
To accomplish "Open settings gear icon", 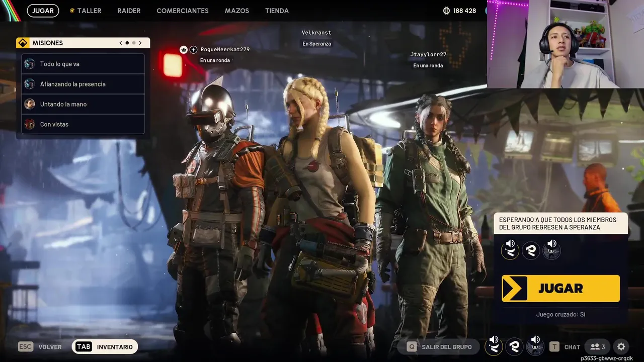I will point(621,347).
